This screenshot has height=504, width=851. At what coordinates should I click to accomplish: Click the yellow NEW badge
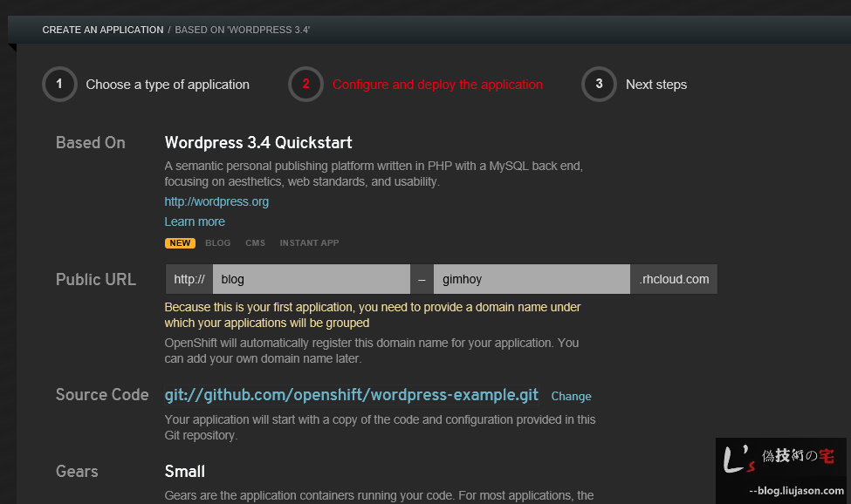180,242
